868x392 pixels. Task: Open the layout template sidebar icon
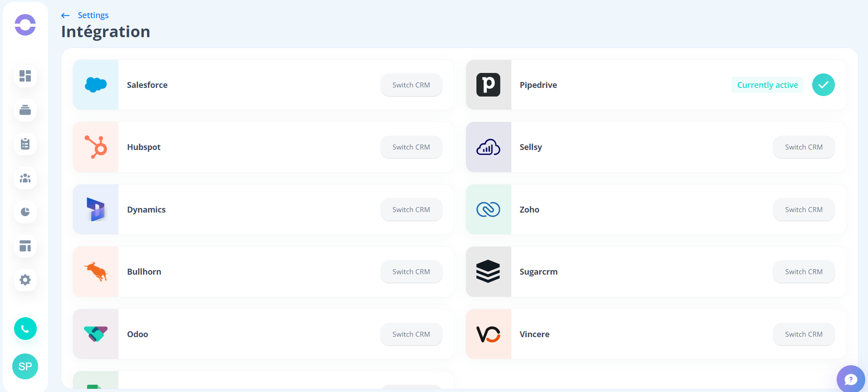click(x=25, y=246)
